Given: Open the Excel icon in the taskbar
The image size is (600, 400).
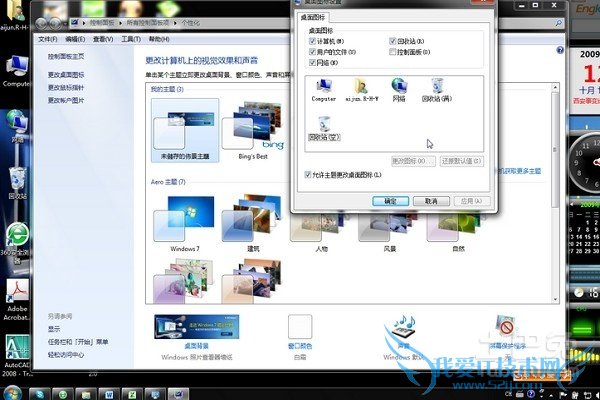Looking at the screenshot, I should [132, 394].
